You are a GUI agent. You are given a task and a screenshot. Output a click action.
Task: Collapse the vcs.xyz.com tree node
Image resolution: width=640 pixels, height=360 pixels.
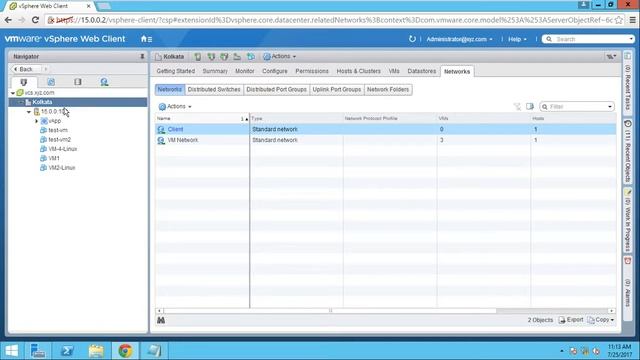[x=13, y=93]
